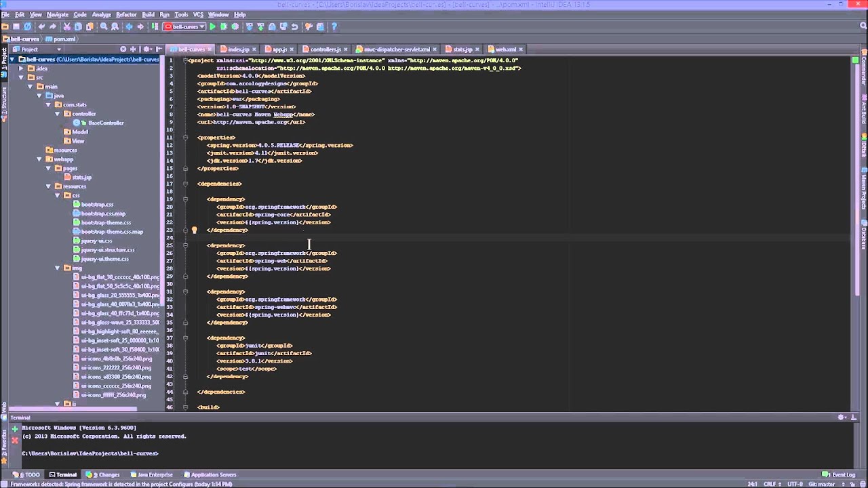Screen dimensions: 868x488
Task: Collapse the img folder node
Action: [x=58, y=268]
